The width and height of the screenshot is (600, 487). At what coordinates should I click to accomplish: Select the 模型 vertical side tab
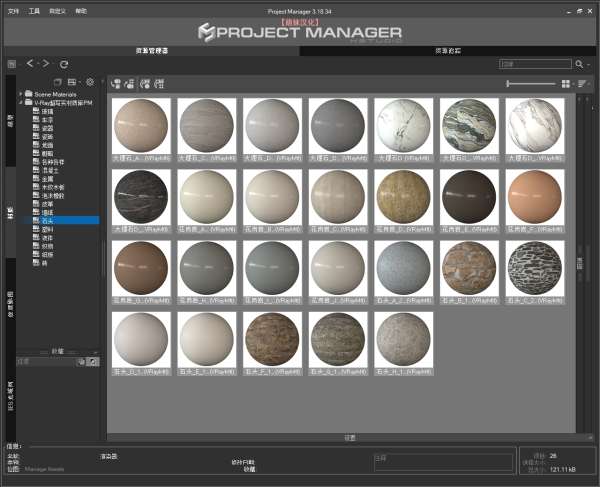(11, 121)
